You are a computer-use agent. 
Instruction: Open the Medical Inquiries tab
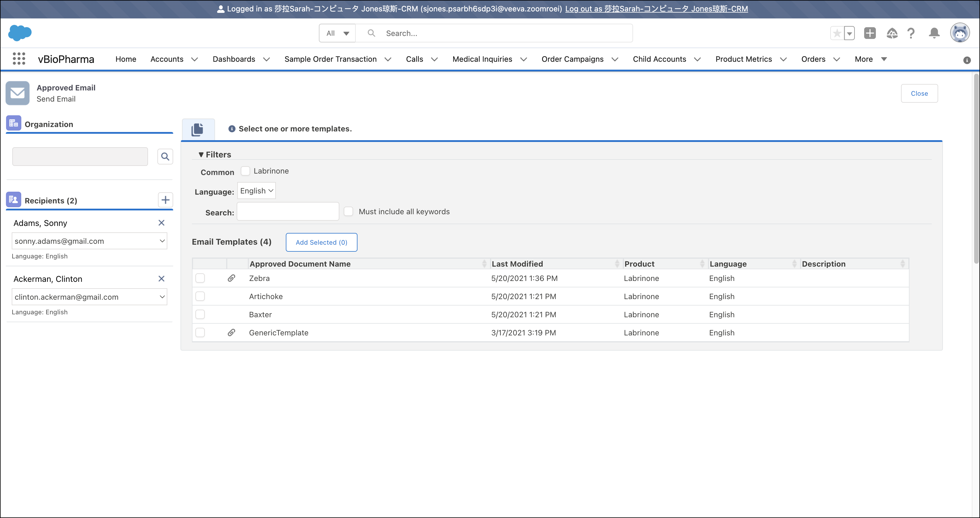click(482, 59)
